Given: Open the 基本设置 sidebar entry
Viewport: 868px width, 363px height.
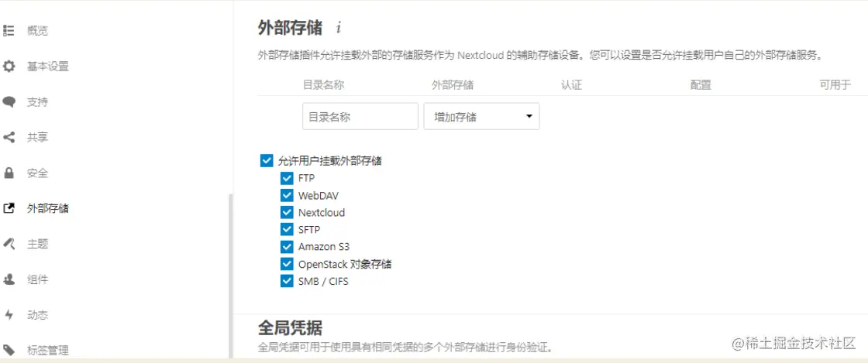Looking at the screenshot, I should pos(47,67).
